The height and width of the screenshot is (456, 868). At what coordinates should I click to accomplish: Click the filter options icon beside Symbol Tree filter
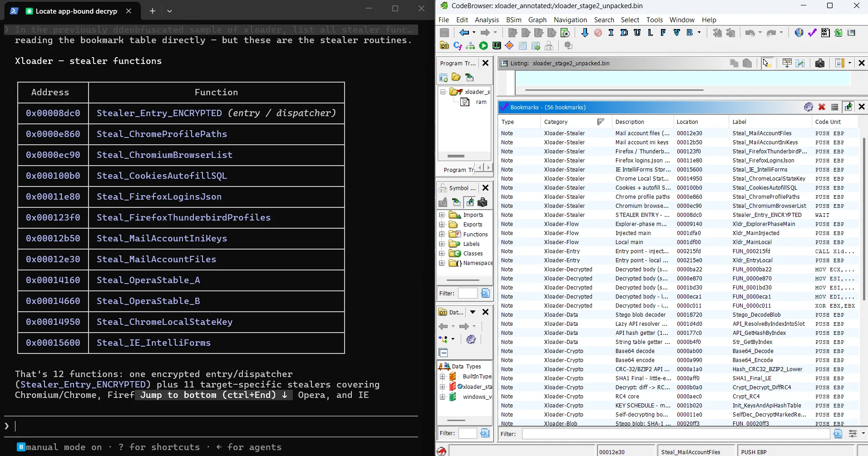point(485,293)
